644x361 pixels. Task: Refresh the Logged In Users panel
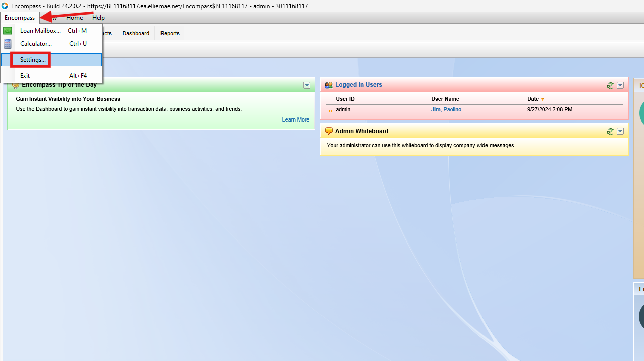610,86
